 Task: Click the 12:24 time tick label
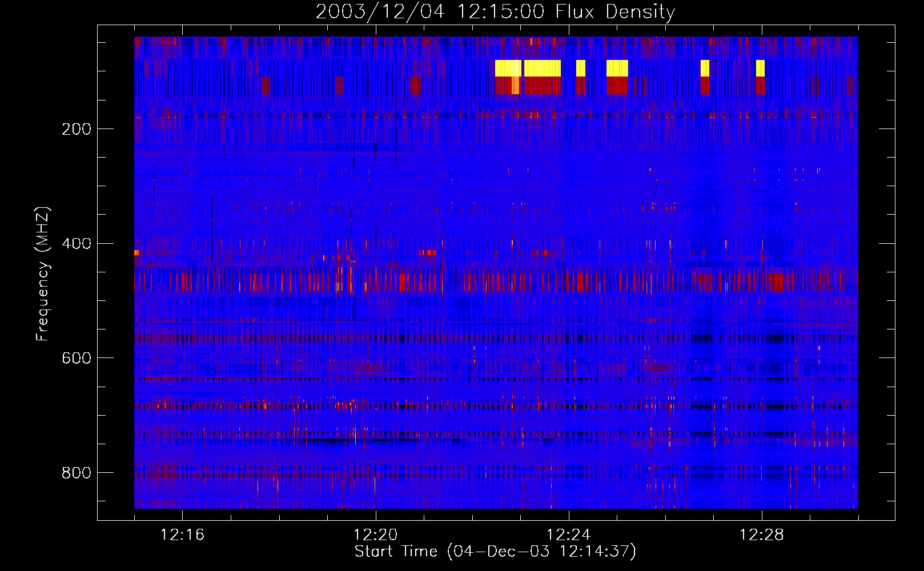point(568,534)
